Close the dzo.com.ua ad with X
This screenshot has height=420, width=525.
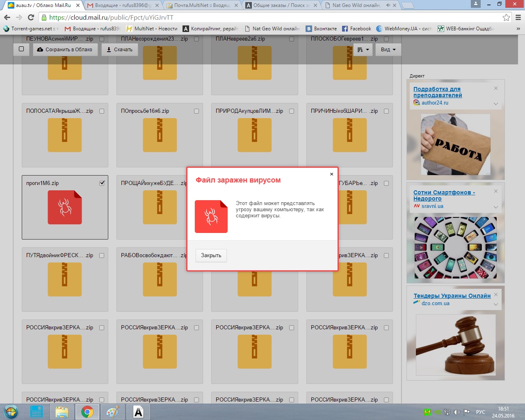[x=496, y=294]
